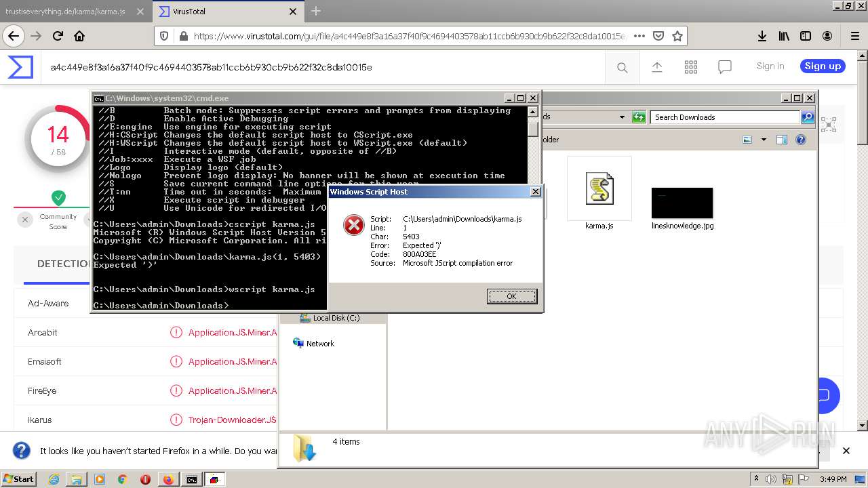The image size is (868, 488).
Task: Save page to Pocket
Action: pyautogui.click(x=658, y=36)
